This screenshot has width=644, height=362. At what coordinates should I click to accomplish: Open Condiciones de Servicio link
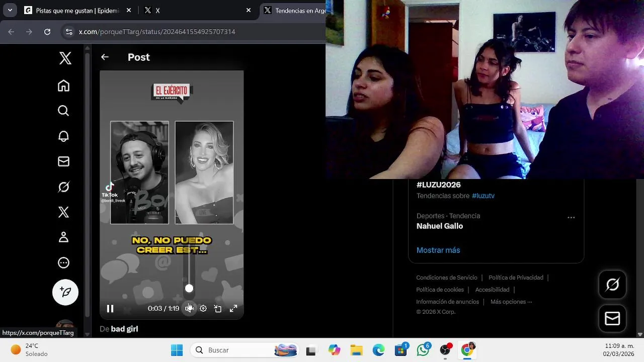coord(447,278)
